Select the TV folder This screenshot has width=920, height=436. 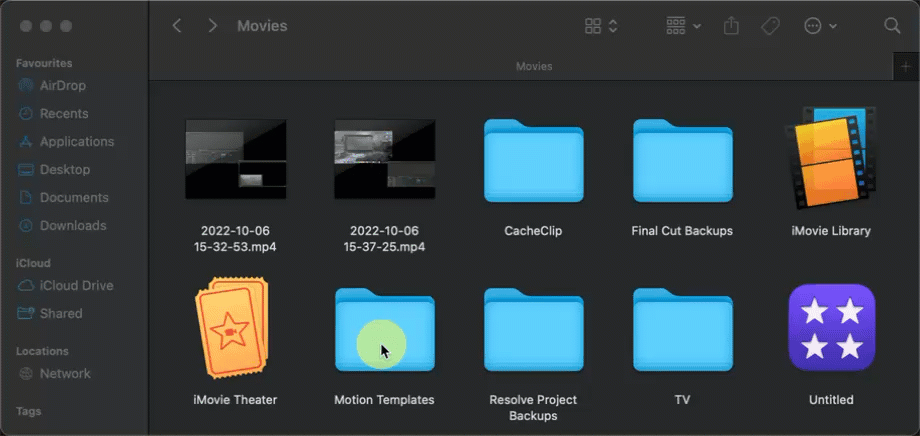682,328
